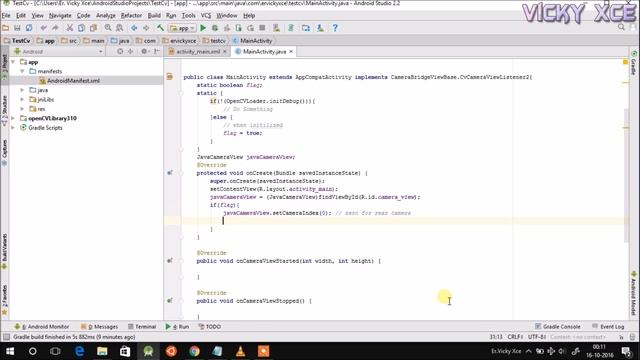Collapse the manifests folder

(22, 71)
